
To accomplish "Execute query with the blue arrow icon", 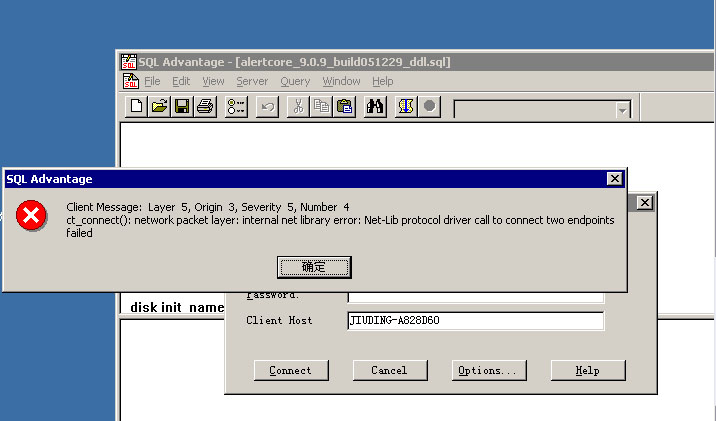I will (406, 107).
